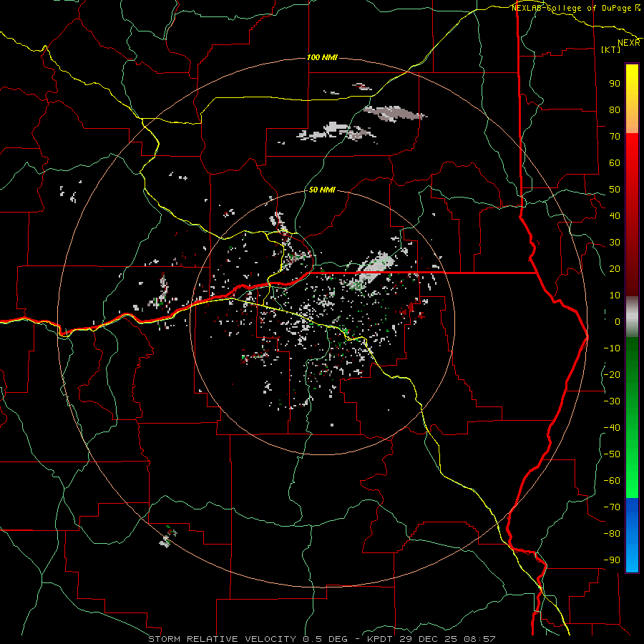Click the 100 NMI range ring label

(x=323, y=57)
